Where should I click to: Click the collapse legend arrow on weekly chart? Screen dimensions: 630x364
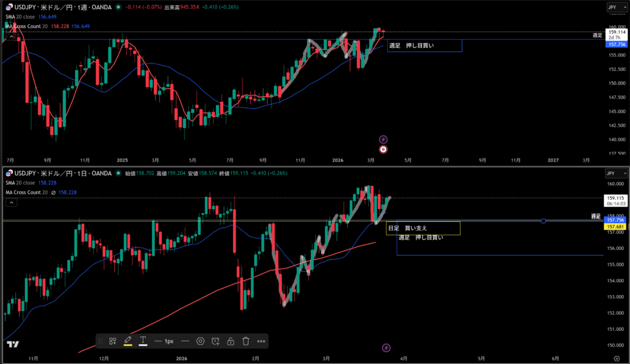pyautogui.click(x=10, y=37)
